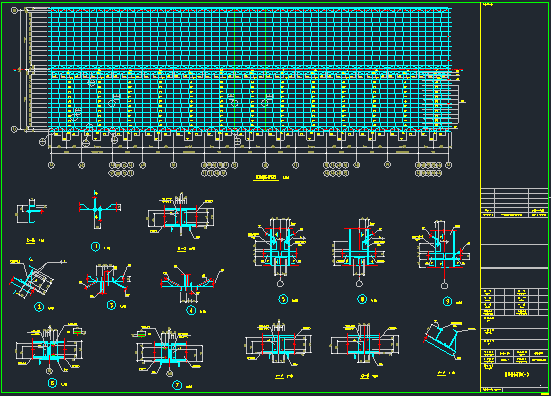Click the revision table grid in the title block
This screenshot has height=396, width=551.
click(514, 202)
